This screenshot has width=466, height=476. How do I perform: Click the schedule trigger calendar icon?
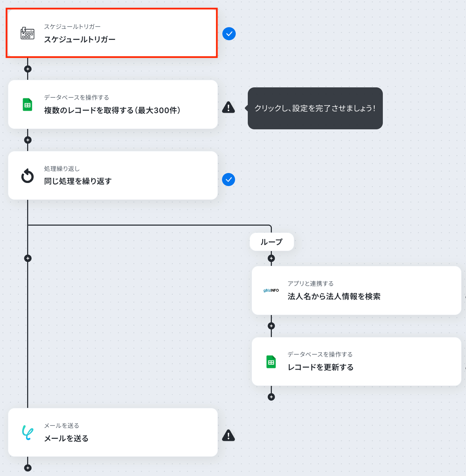point(27,33)
